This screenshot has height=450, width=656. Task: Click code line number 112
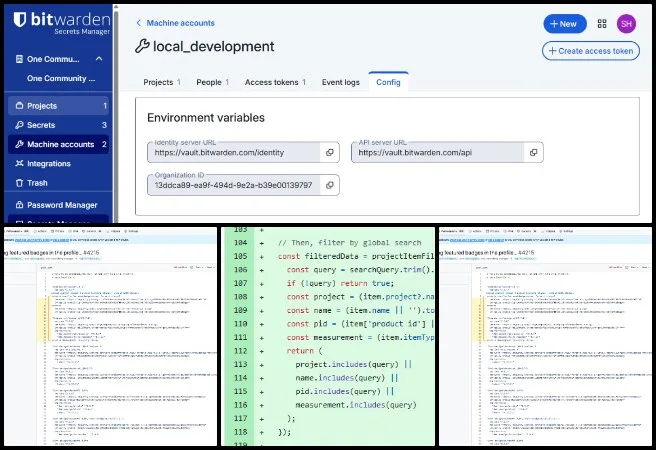click(x=240, y=351)
